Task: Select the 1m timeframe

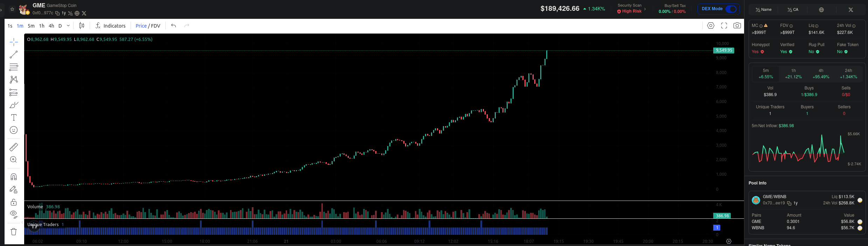Action: pyautogui.click(x=20, y=26)
